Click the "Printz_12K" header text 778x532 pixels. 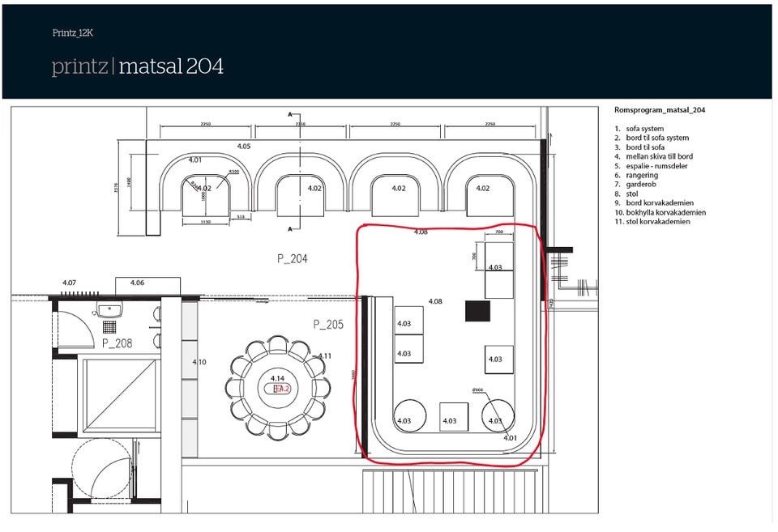coord(72,33)
